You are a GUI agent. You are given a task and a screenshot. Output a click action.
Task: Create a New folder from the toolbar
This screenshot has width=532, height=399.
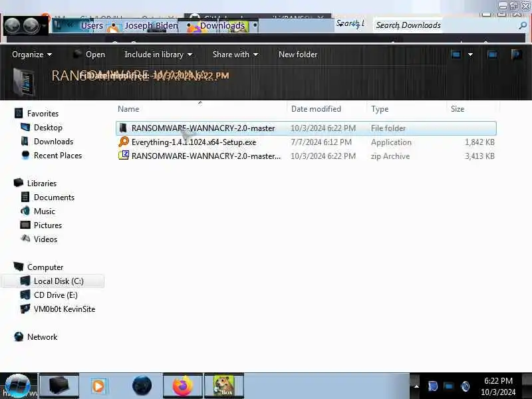coord(298,55)
